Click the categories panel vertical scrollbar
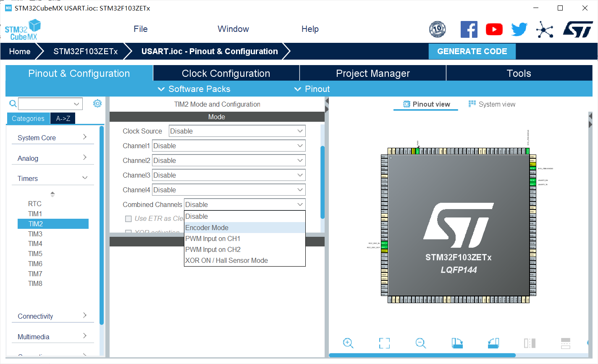The height and width of the screenshot is (364, 598). tap(102, 225)
